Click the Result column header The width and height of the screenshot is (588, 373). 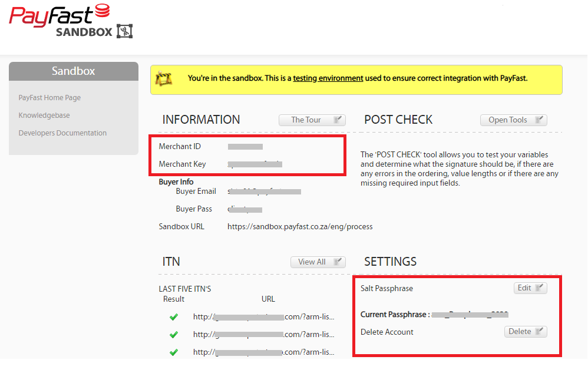point(174,299)
